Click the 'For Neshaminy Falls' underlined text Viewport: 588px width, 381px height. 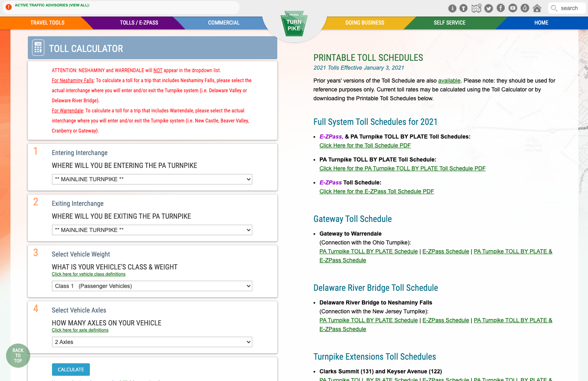[x=73, y=81]
